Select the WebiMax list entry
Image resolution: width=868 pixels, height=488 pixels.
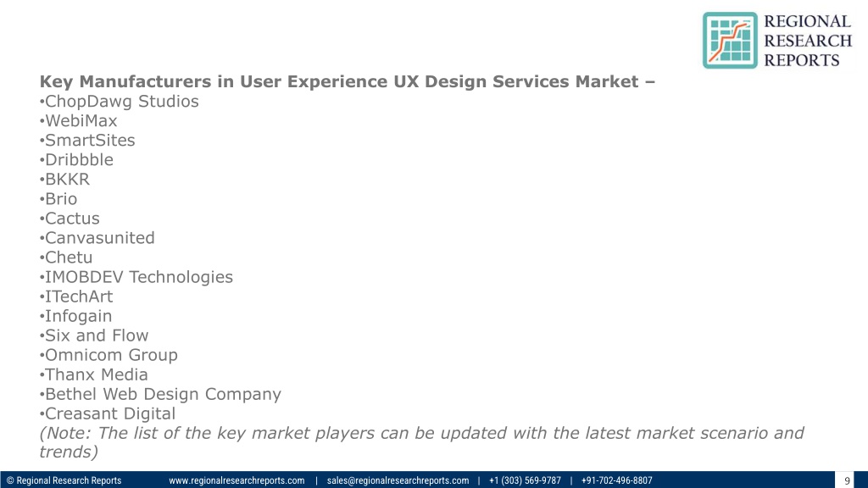(79, 120)
